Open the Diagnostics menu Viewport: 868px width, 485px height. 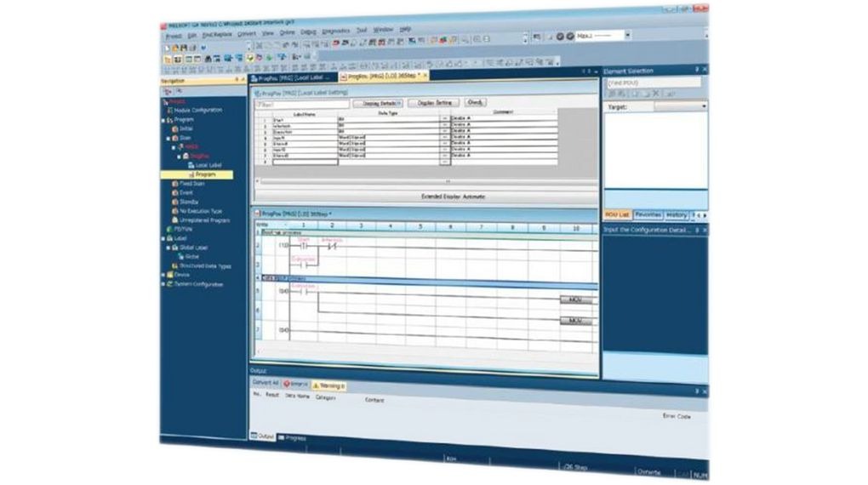[335, 31]
